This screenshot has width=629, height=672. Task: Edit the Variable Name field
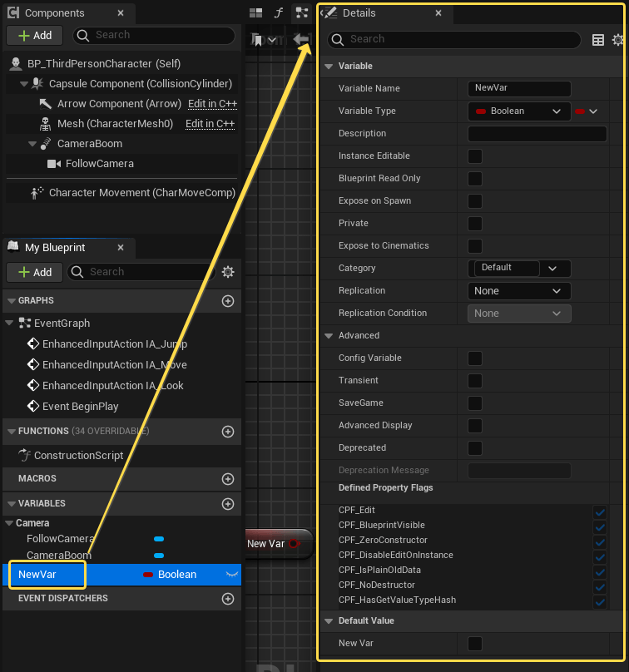click(519, 89)
